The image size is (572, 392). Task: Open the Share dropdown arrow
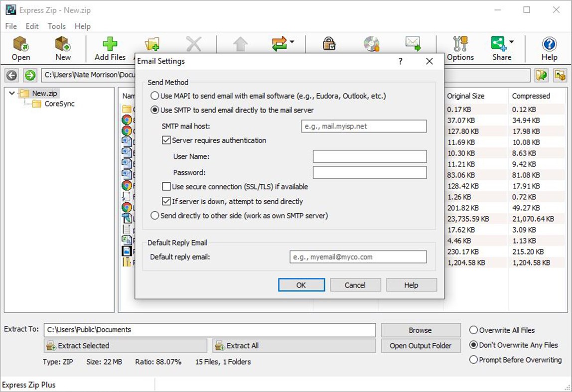(x=512, y=42)
